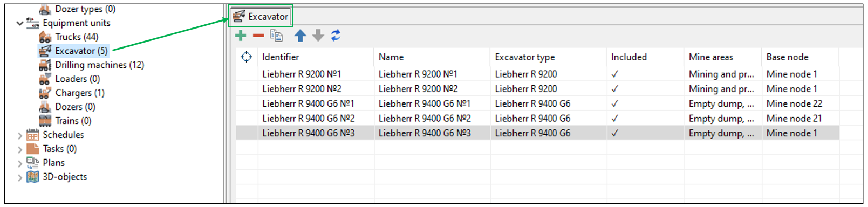Image resolution: width=868 pixels, height=207 pixels.
Task: Switch to the Excavator tab
Action: pyautogui.click(x=261, y=16)
